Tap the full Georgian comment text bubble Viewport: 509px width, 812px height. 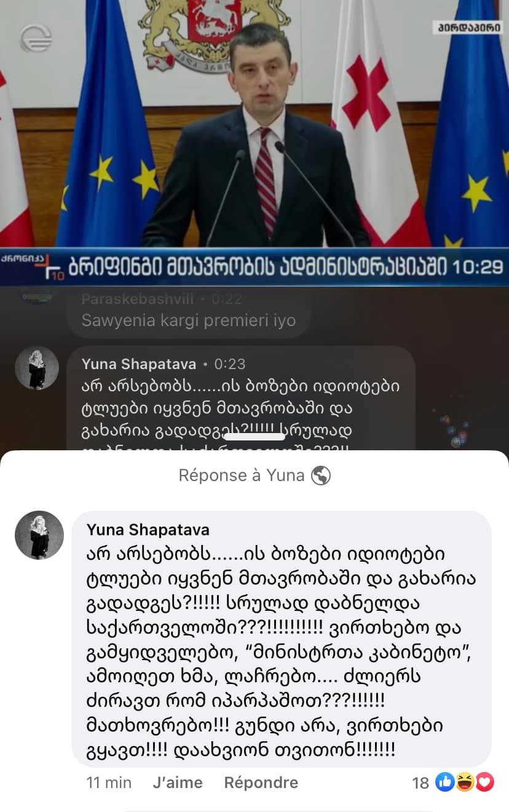pos(282,639)
